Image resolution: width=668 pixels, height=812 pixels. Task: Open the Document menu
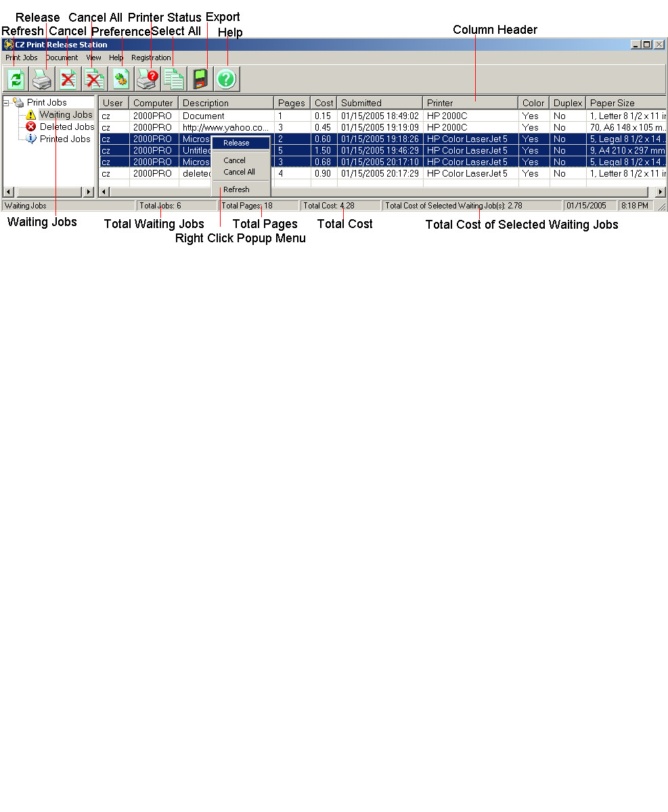(x=62, y=58)
